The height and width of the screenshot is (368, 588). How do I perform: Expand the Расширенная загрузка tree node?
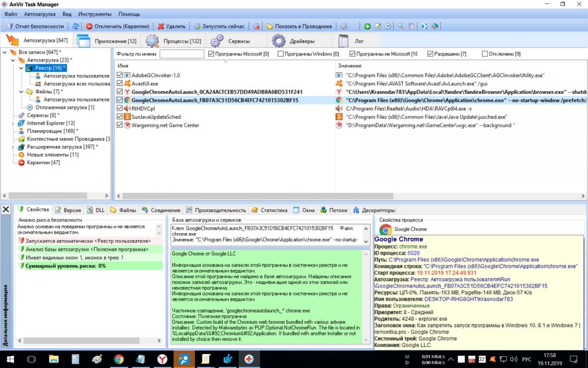click(x=13, y=147)
